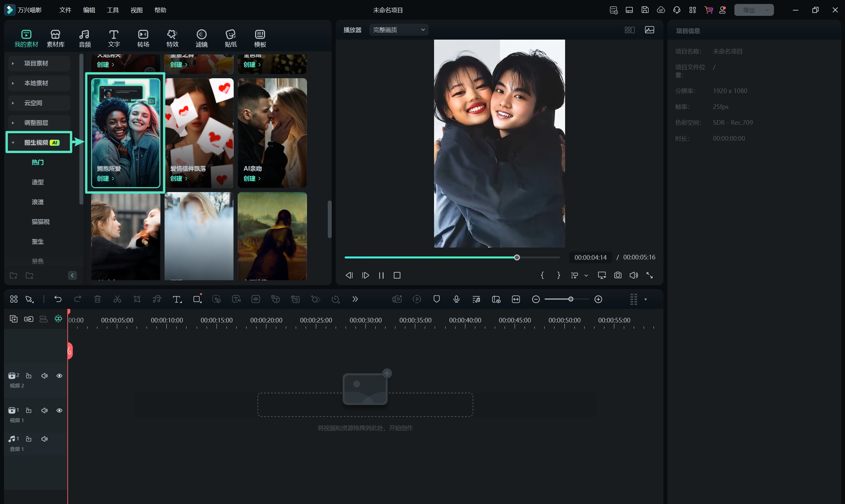Image resolution: width=845 pixels, height=504 pixels.
Task: Toggle lock on 视频 1 track
Action: 29,410
